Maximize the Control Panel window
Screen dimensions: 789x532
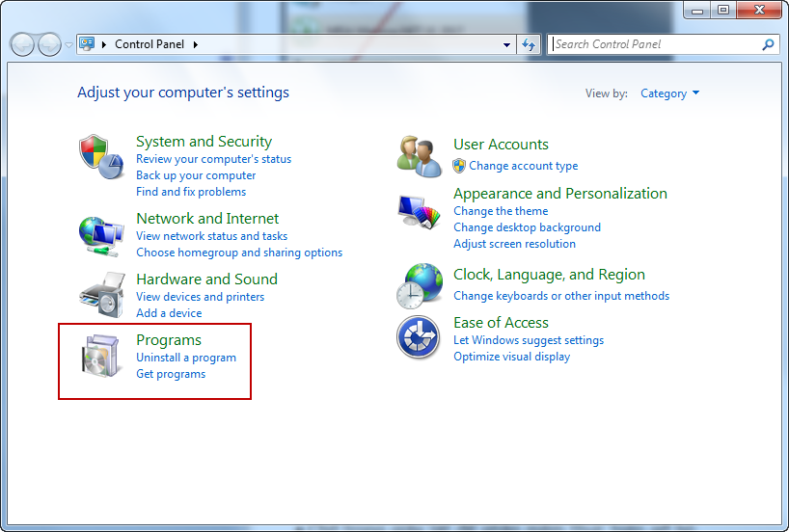pyautogui.click(x=723, y=10)
